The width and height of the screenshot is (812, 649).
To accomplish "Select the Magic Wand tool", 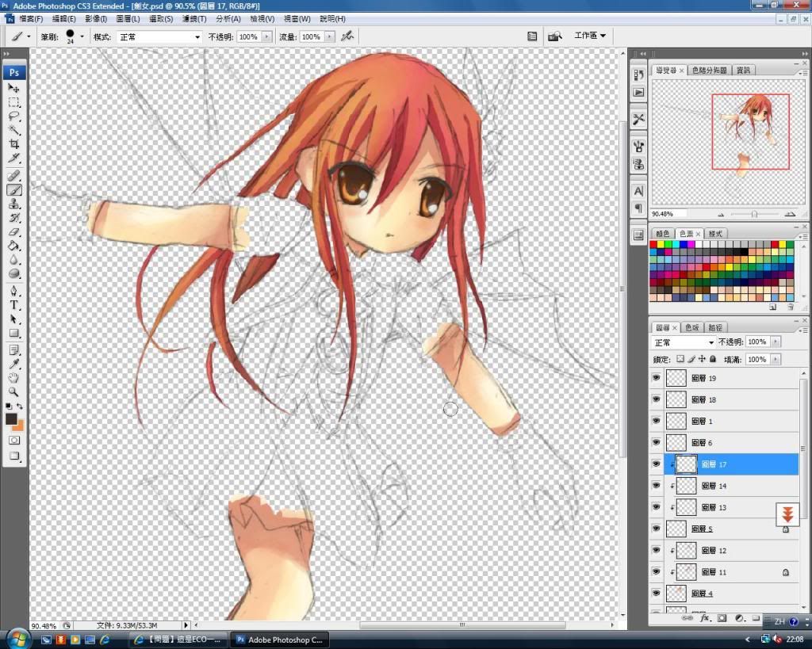I will coord(14,130).
